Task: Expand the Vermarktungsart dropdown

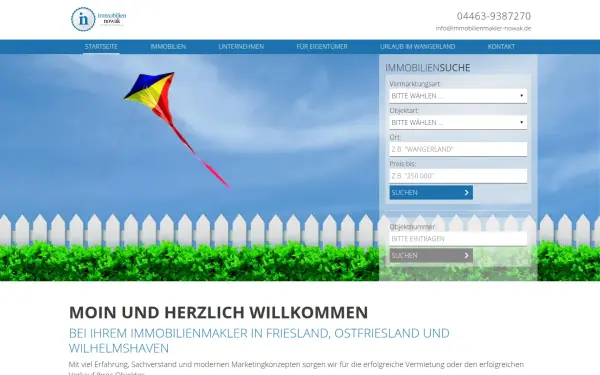Action: (x=458, y=96)
